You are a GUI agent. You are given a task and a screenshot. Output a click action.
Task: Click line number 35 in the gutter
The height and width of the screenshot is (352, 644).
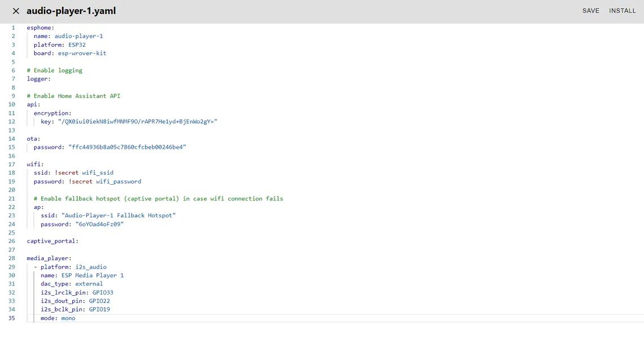pos(12,318)
